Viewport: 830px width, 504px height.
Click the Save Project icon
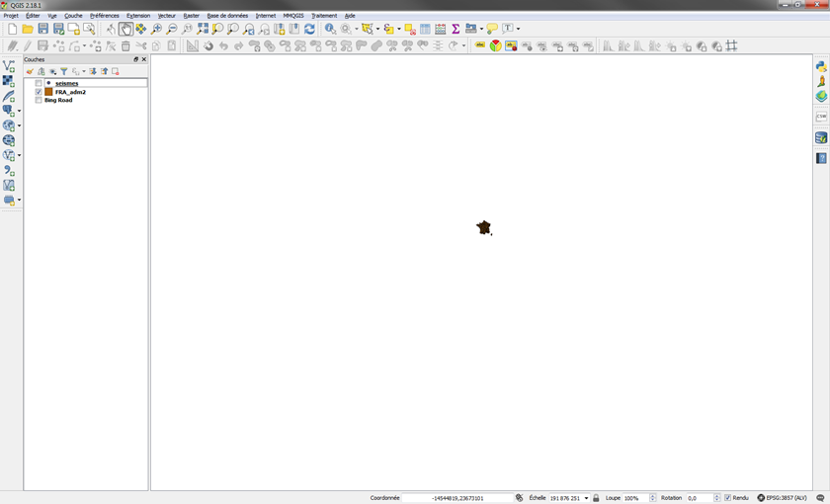click(x=42, y=30)
